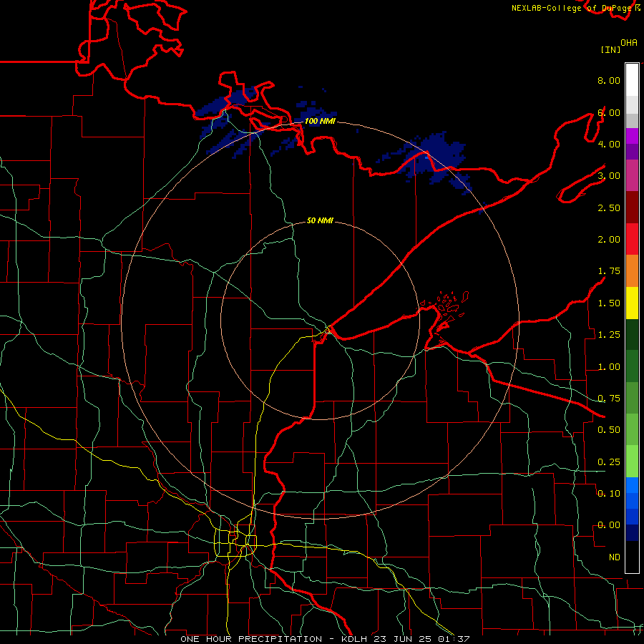Click the OHA product label

click(x=629, y=43)
